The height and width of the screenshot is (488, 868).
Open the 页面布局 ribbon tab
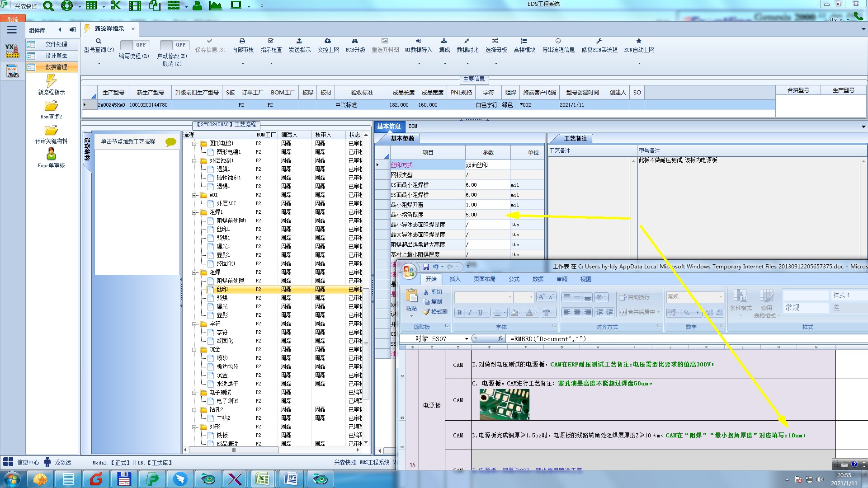[x=484, y=279]
